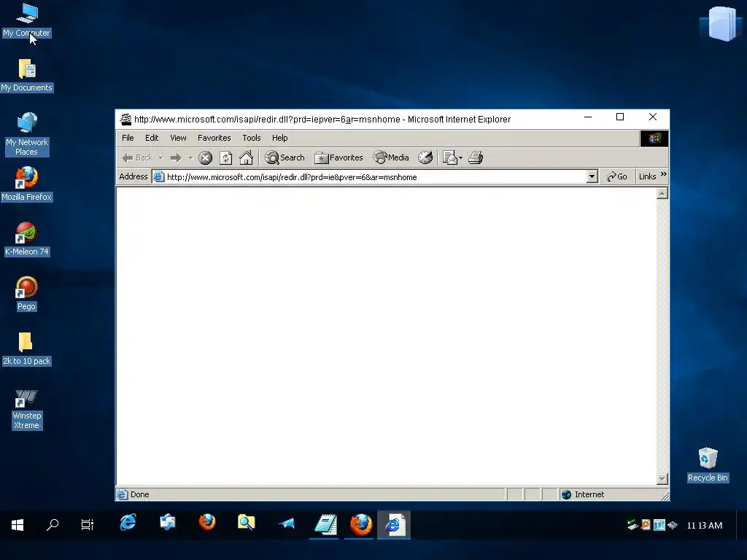Click into the Address bar URL field
This screenshot has width=747, height=560.
click(376, 177)
